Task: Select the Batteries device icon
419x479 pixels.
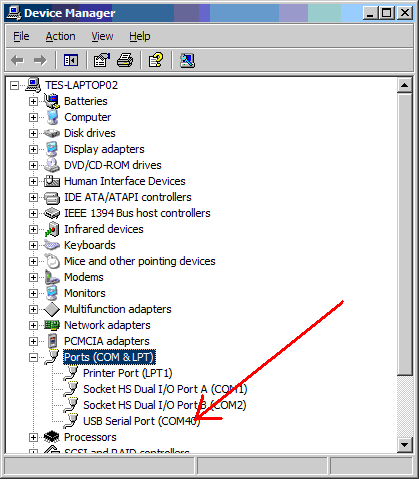Action: click(52, 101)
